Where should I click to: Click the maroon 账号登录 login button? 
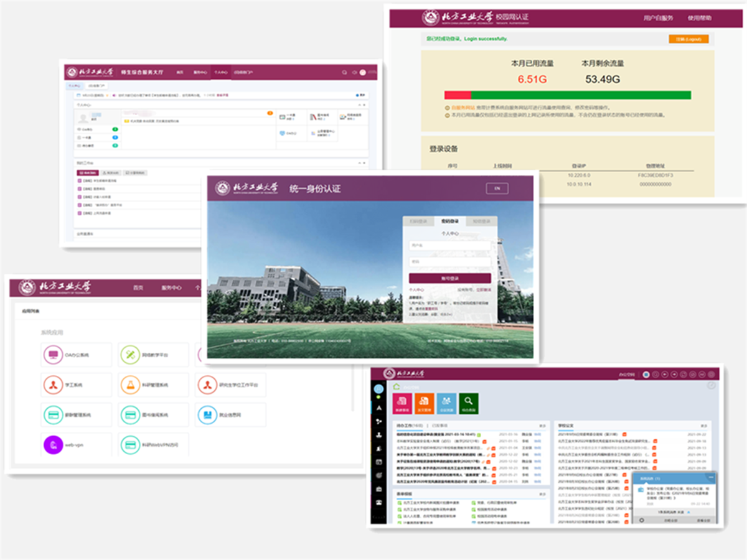tap(449, 278)
